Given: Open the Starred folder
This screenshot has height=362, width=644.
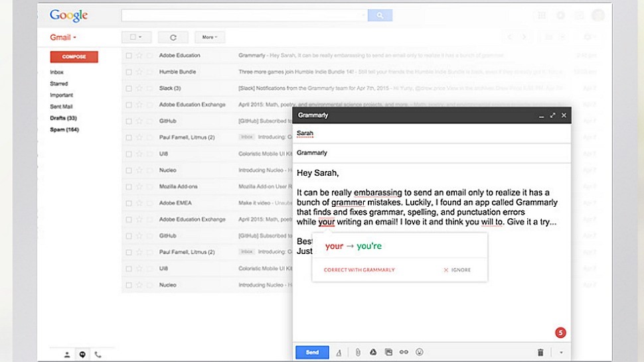Looking at the screenshot, I should point(58,84).
